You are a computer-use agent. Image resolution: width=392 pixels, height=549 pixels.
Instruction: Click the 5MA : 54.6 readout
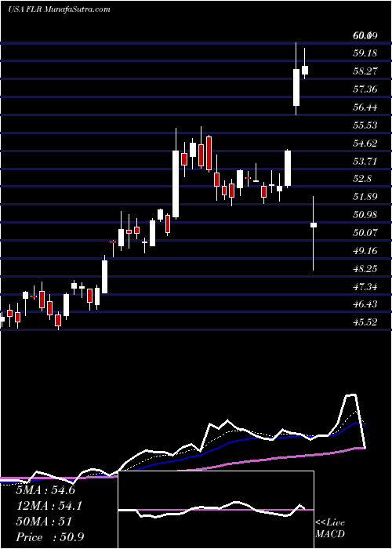tap(45, 490)
